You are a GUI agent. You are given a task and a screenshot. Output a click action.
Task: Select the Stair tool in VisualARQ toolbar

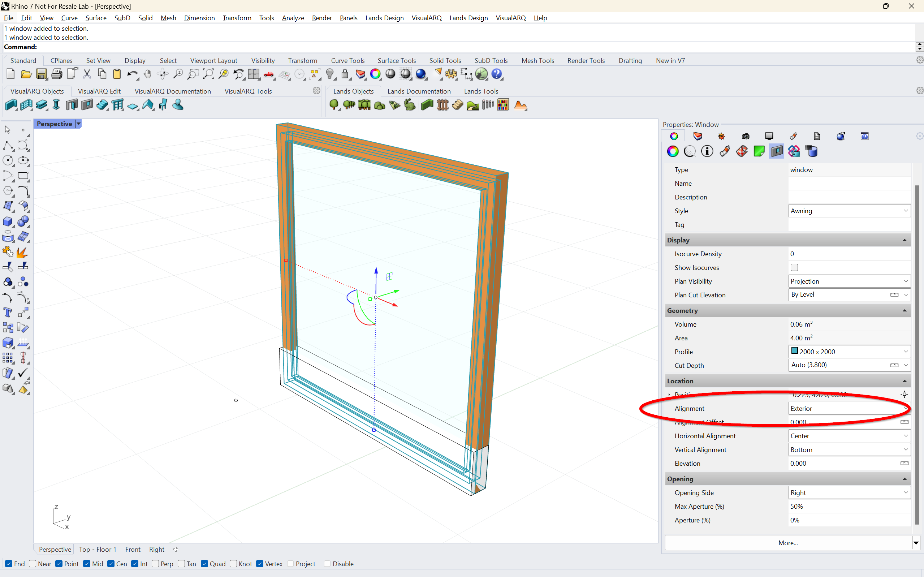(x=102, y=105)
